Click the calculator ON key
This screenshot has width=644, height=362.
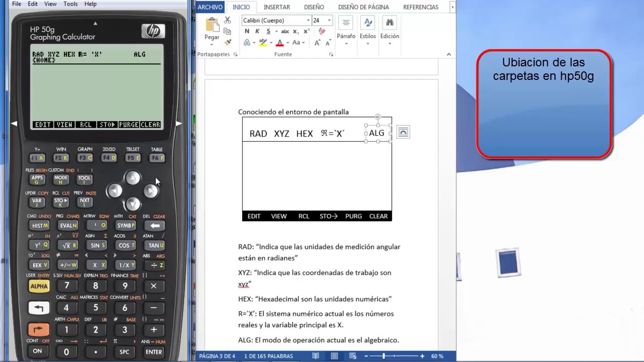point(38,351)
